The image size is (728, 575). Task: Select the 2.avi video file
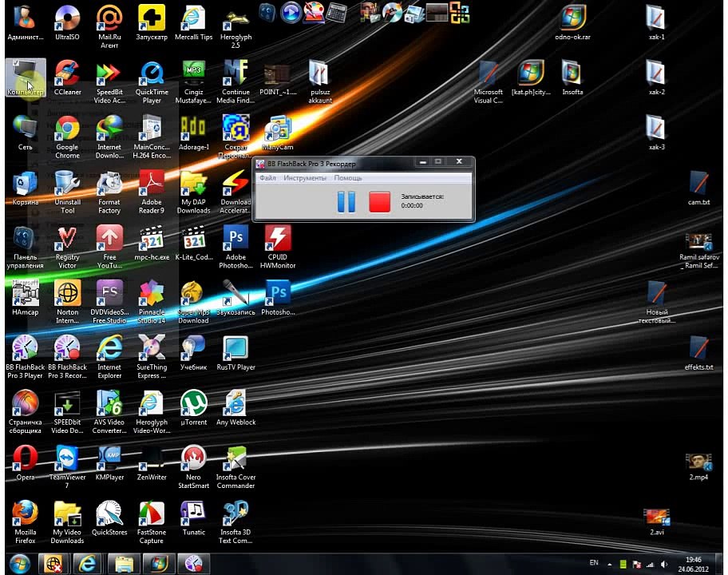(x=656, y=522)
